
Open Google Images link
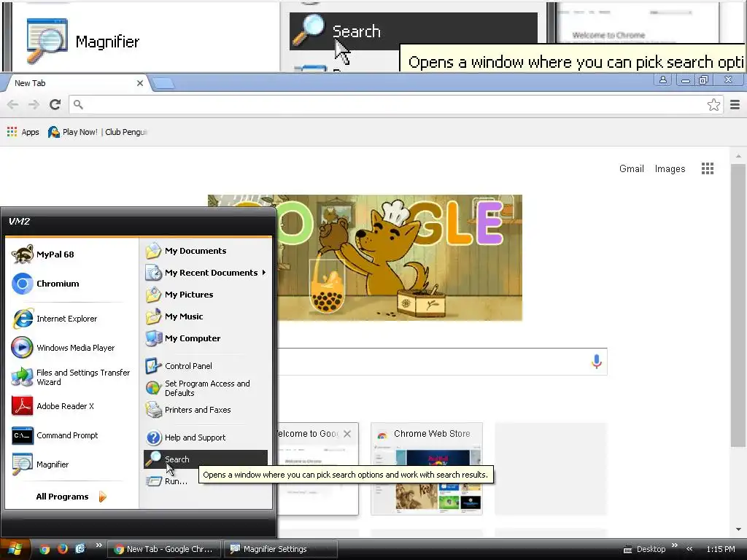click(670, 168)
